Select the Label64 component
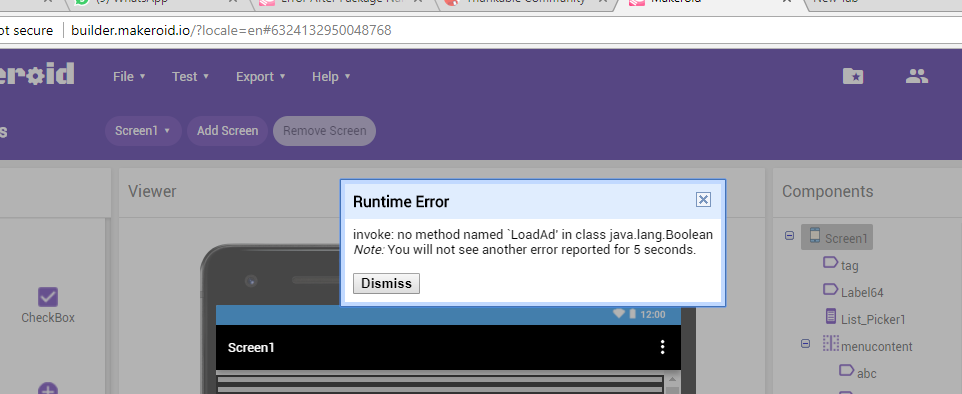This screenshot has height=394, width=962. (x=853, y=292)
